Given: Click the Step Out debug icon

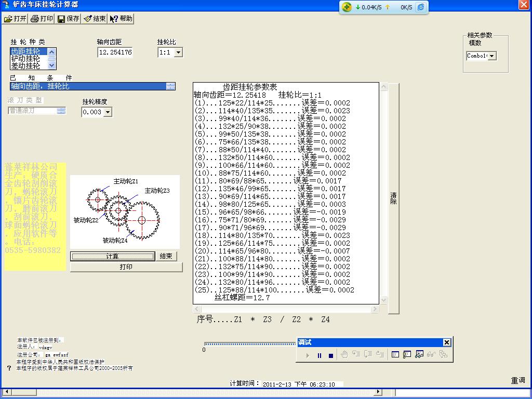Looking at the screenshot, I should tap(380, 354).
